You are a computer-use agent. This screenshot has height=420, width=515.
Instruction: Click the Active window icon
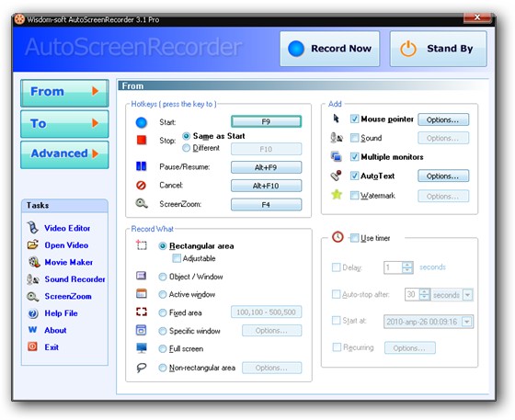142,293
